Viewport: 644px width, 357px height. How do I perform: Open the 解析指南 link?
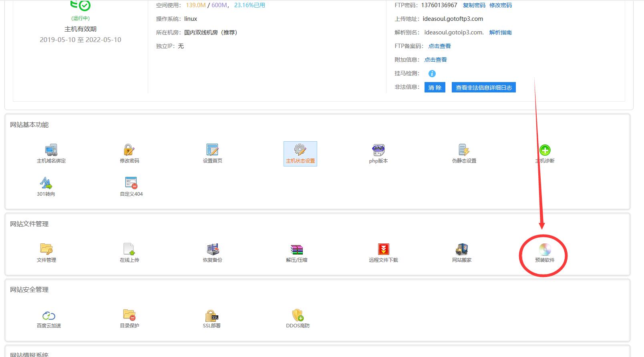point(501,32)
